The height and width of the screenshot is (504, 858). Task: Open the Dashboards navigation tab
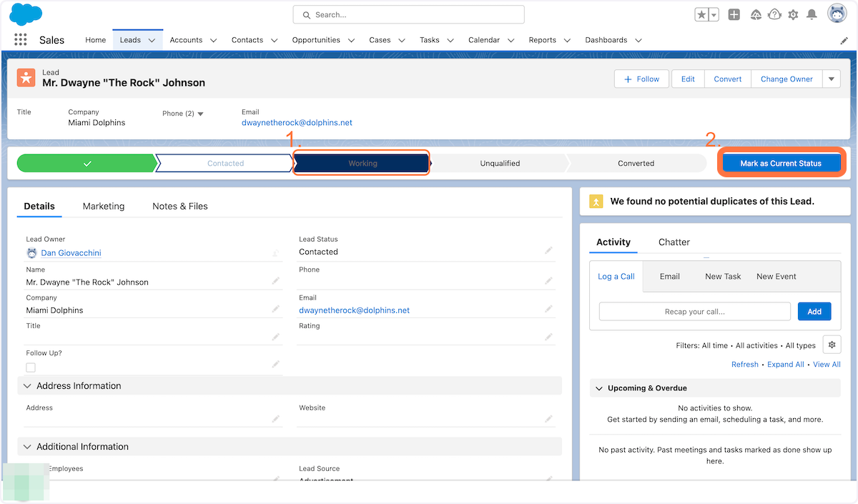[606, 40]
